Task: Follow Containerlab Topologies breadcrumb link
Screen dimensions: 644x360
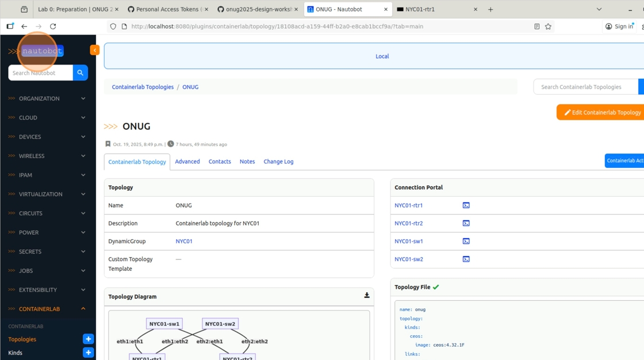Action: click(143, 87)
